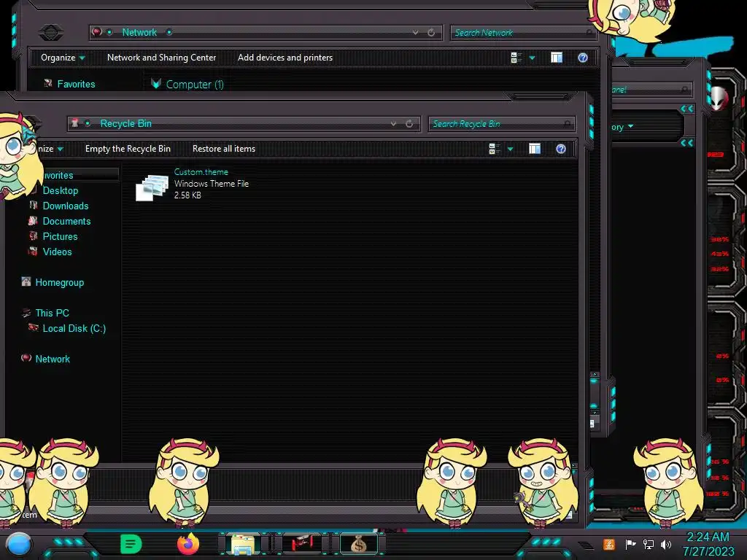Open Organize menu in Recycle Bin window

[52, 149]
